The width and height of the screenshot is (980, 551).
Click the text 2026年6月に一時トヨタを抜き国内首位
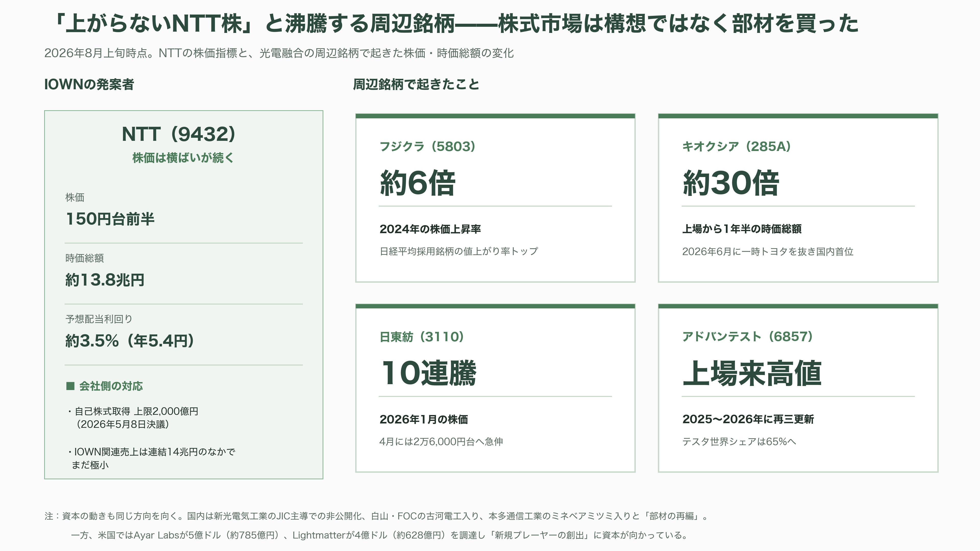coord(768,251)
